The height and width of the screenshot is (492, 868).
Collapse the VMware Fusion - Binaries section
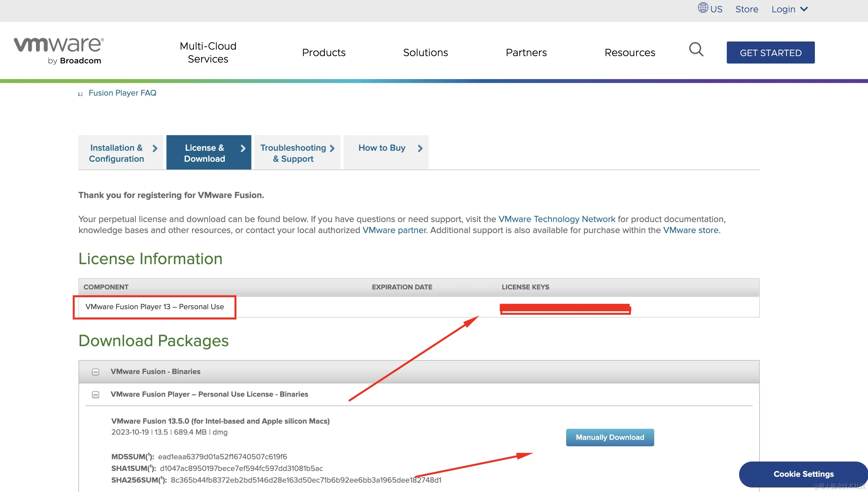click(96, 372)
